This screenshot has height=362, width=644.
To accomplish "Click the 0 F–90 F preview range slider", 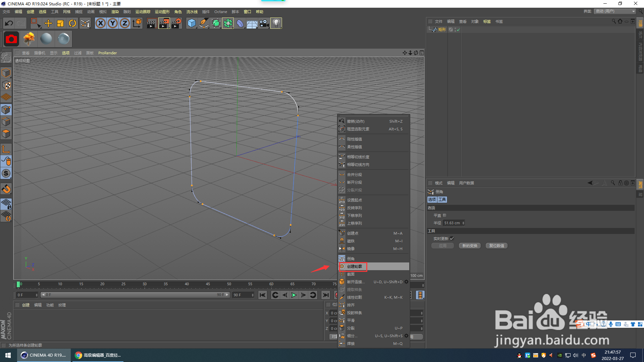I will [x=135, y=295].
